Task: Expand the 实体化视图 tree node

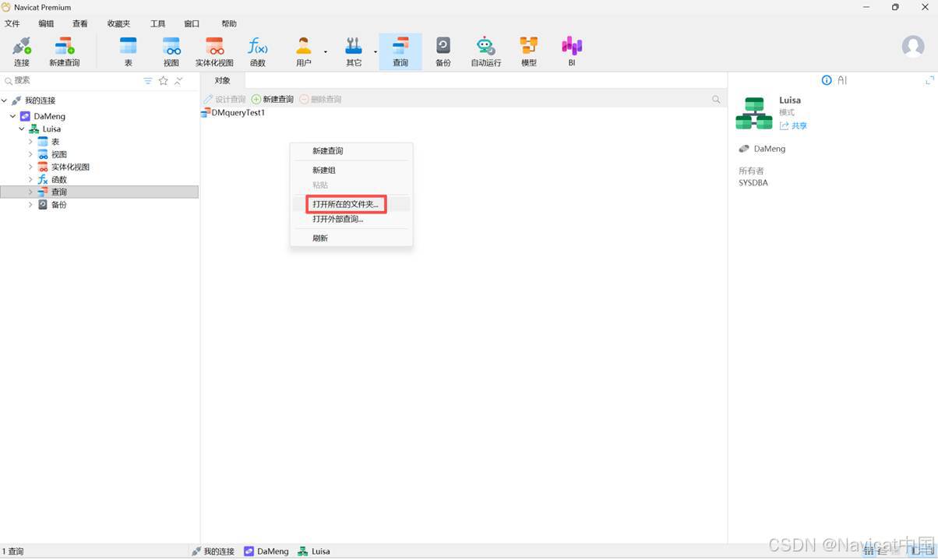Action: point(30,167)
